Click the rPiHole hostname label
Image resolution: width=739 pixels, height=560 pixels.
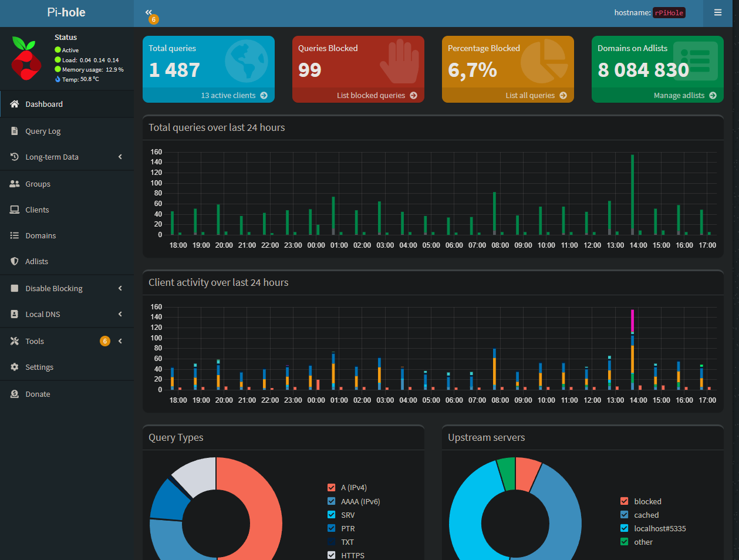669,12
